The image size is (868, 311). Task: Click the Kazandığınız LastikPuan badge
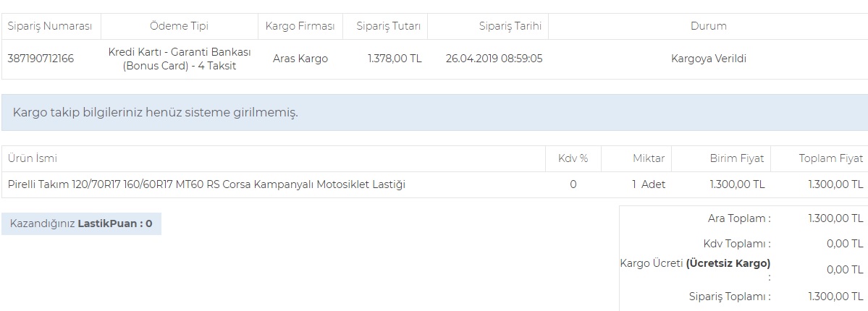(81, 223)
